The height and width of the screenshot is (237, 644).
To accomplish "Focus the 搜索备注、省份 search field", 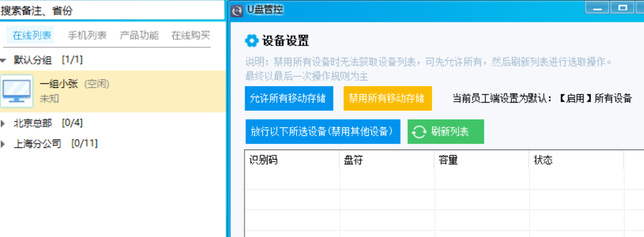I will (x=113, y=11).
